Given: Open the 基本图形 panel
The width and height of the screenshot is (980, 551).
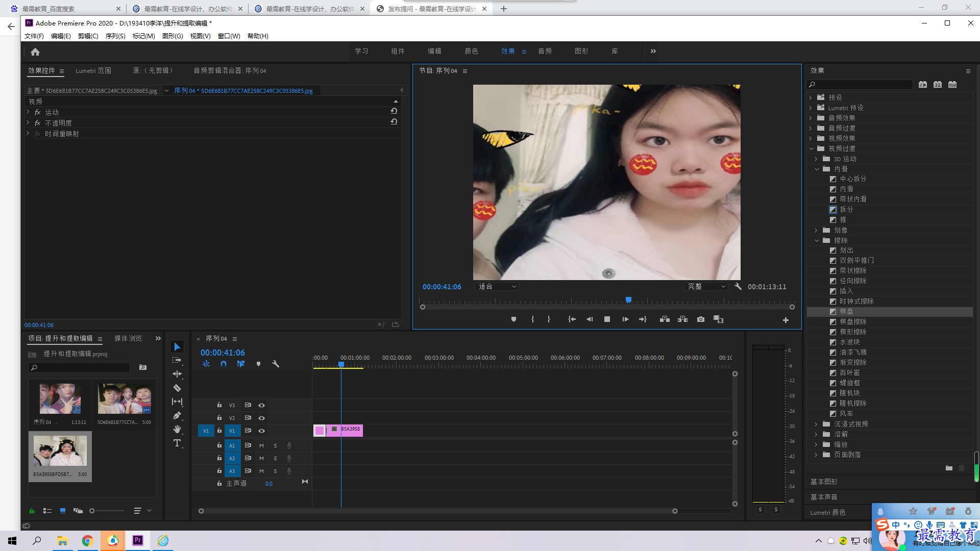Looking at the screenshot, I should click(x=824, y=482).
